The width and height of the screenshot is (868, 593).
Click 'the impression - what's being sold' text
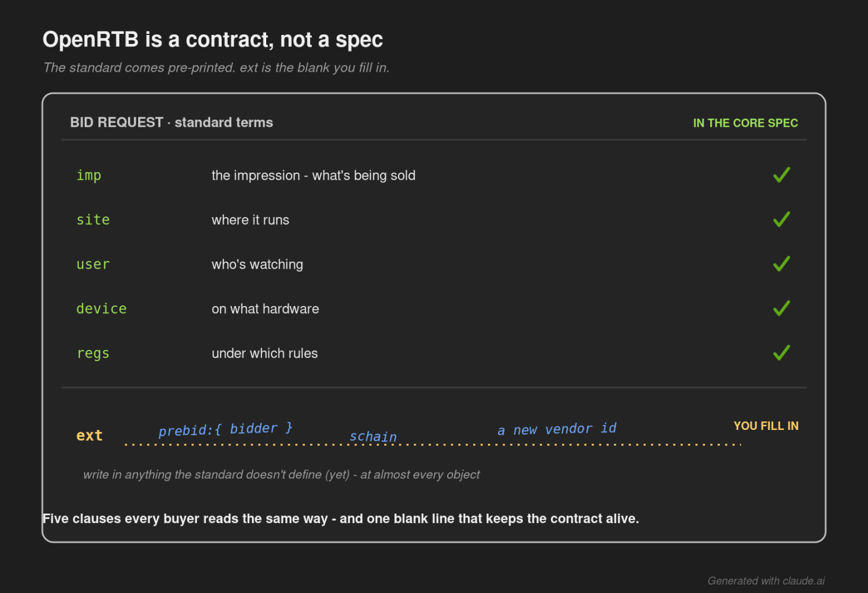coord(314,176)
